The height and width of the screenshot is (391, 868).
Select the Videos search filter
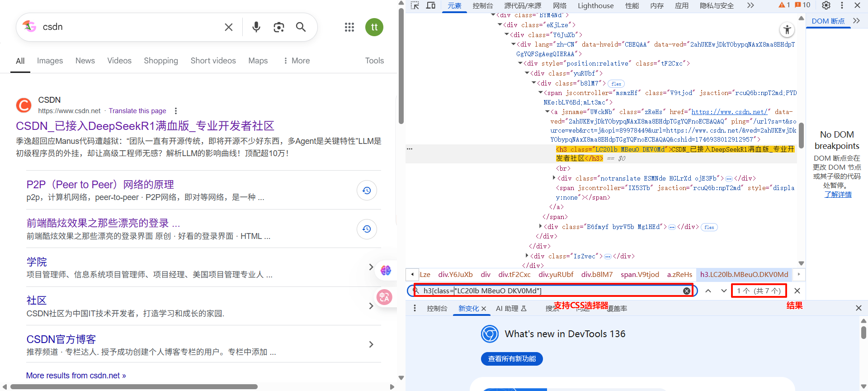click(x=119, y=61)
